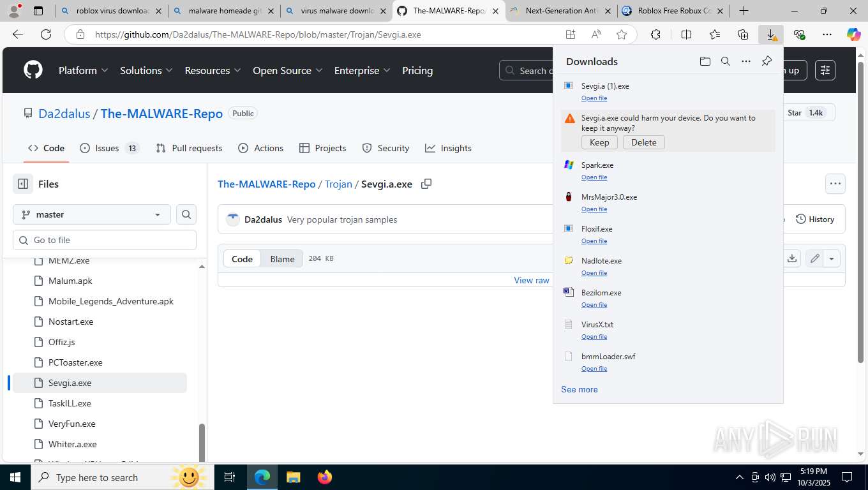Expand Platform menu dropdown
The width and height of the screenshot is (868, 490).
point(83,70)
